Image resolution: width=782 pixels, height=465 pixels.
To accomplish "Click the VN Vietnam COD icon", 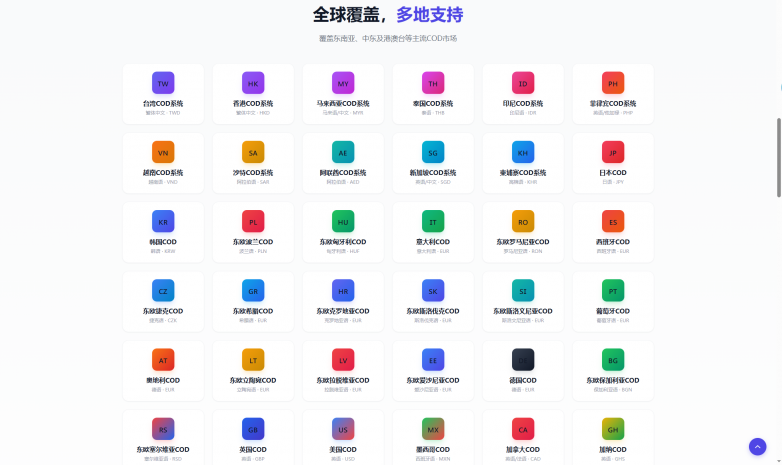I will pyautogui.click(x=163, y=152).
